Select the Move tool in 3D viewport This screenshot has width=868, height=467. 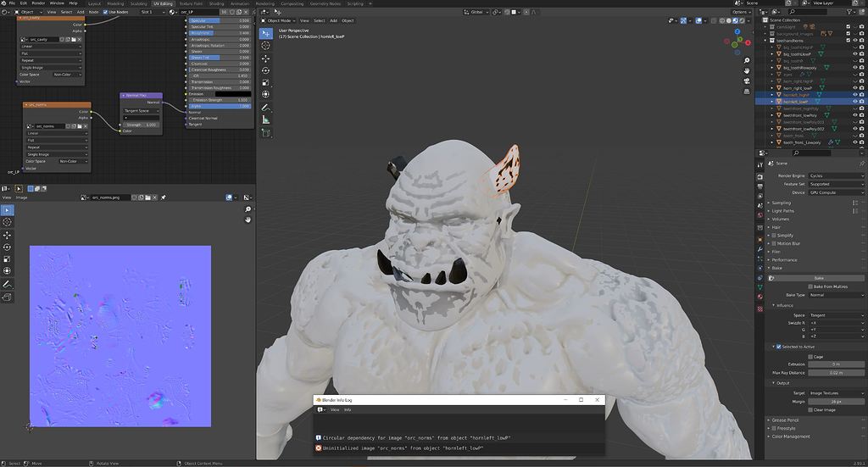pyautogui.click(x=265, y=58)
